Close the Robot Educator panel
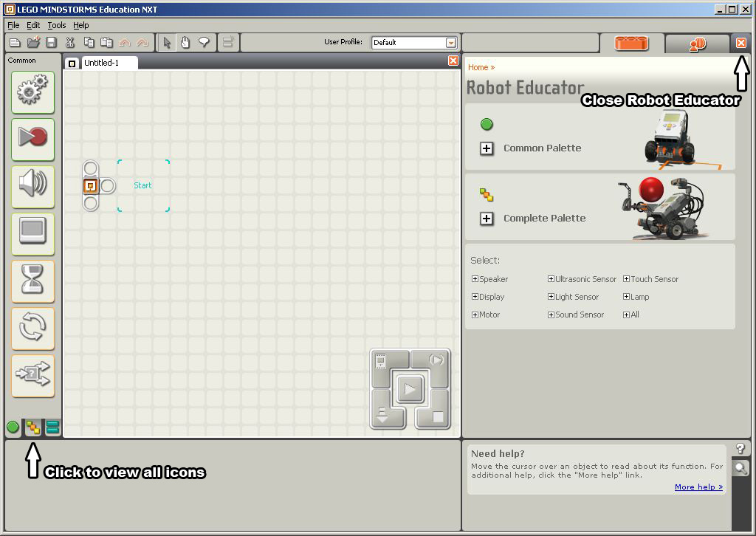Image resolution: width=756 pixels, height=536 pixels. [741, 43]
